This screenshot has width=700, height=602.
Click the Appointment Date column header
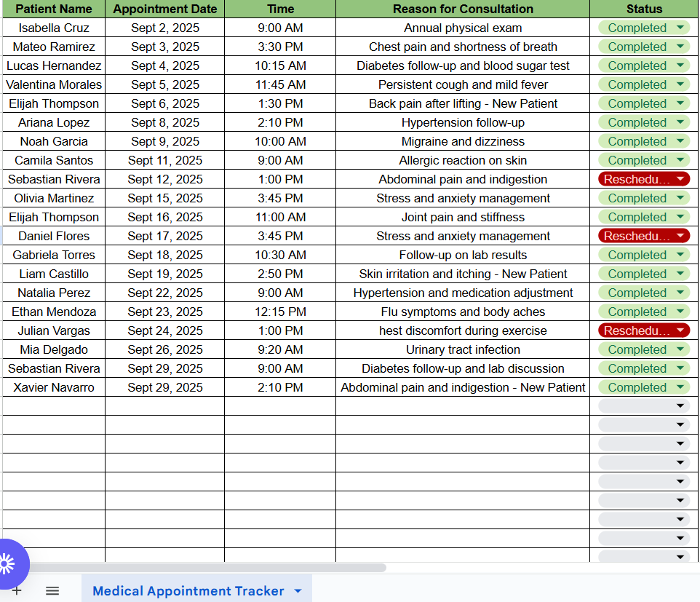(164, 9)
